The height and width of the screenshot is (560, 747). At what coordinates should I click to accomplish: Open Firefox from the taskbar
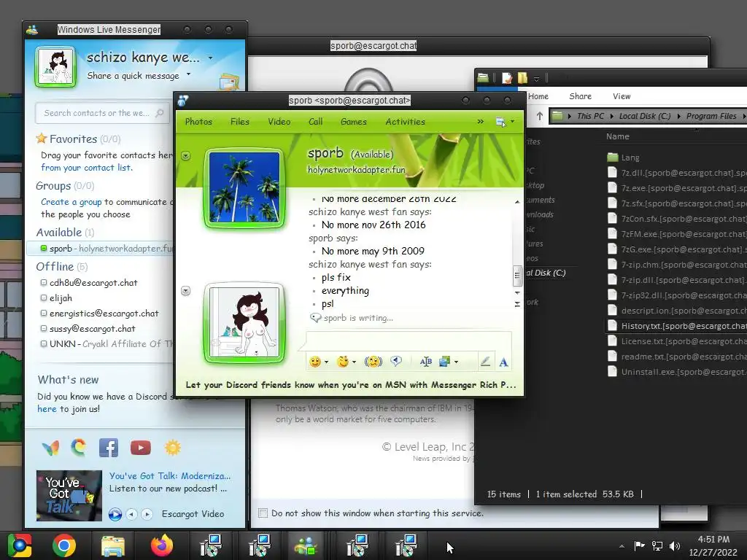[162, 545]
